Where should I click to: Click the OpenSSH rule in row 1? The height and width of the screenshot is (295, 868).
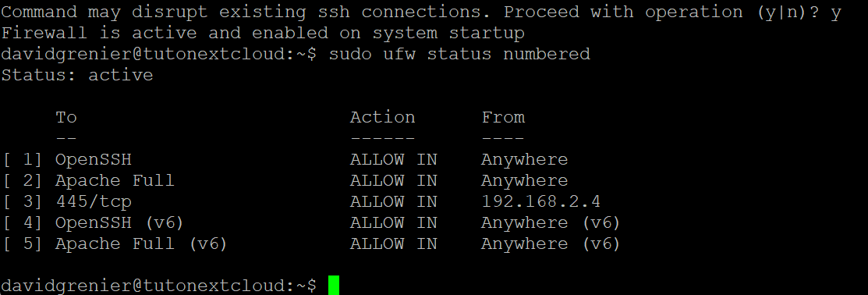click(93, 160)
